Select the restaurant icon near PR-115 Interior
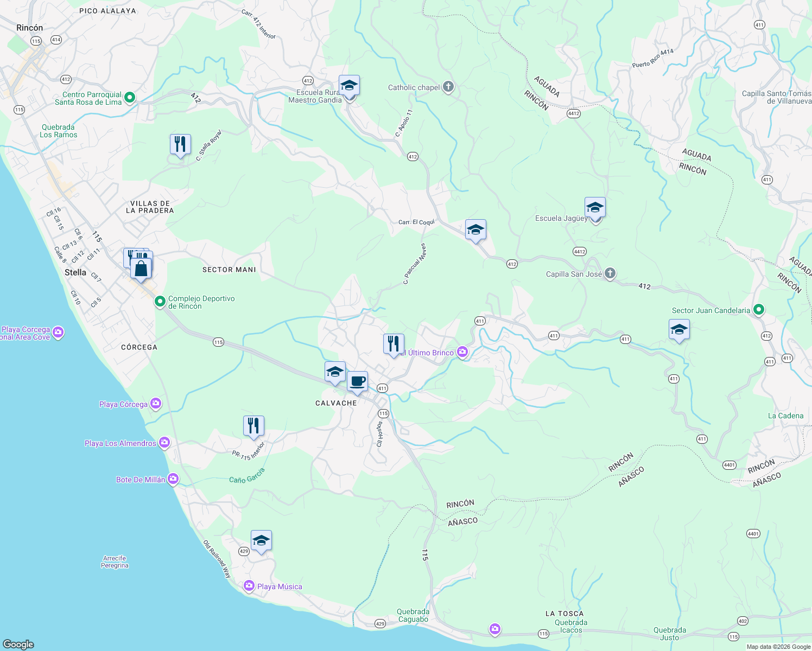 coord(253,425)
